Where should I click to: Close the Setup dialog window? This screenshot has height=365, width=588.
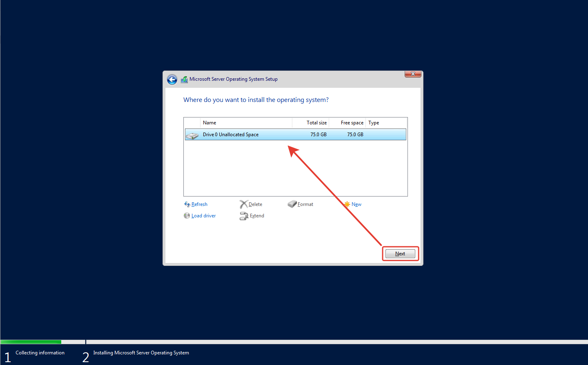(413, 74)
